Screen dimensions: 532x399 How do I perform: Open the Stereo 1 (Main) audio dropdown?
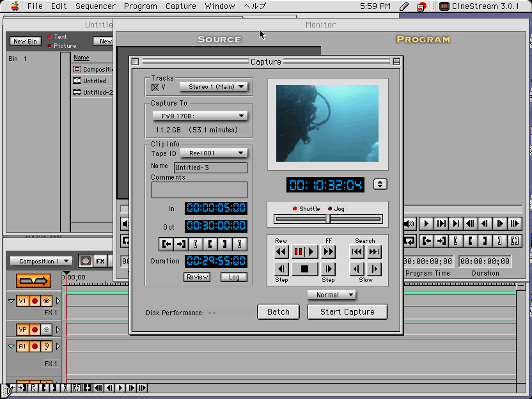[x=214, y=87]
